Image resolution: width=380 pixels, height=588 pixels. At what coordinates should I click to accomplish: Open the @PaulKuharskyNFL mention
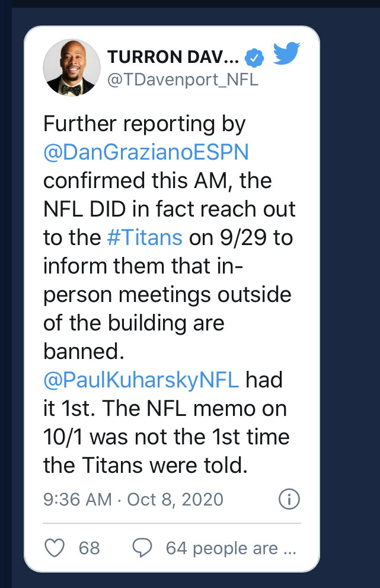coord(141,380)
